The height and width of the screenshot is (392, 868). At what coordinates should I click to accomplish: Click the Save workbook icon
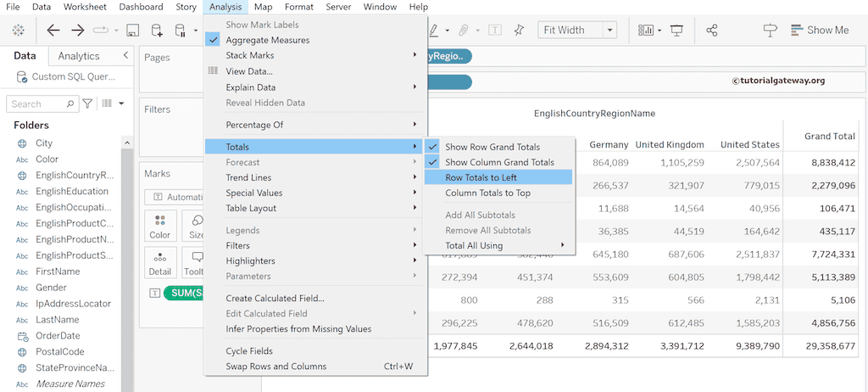[132, 31]
